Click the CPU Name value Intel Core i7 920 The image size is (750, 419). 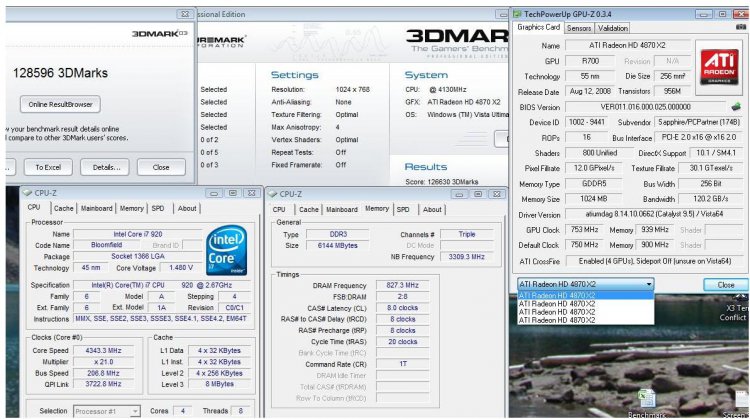(x=138, y=234)
